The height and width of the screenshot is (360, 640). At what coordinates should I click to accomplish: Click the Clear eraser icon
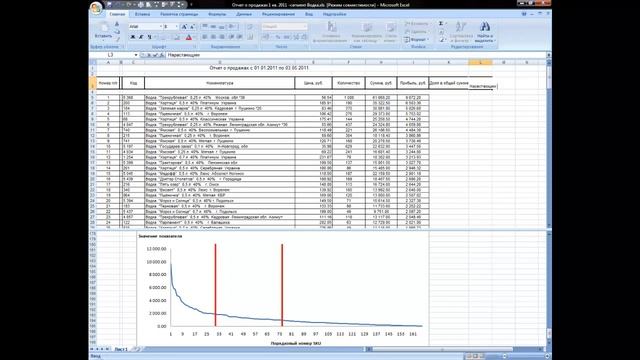coord(442,40)
